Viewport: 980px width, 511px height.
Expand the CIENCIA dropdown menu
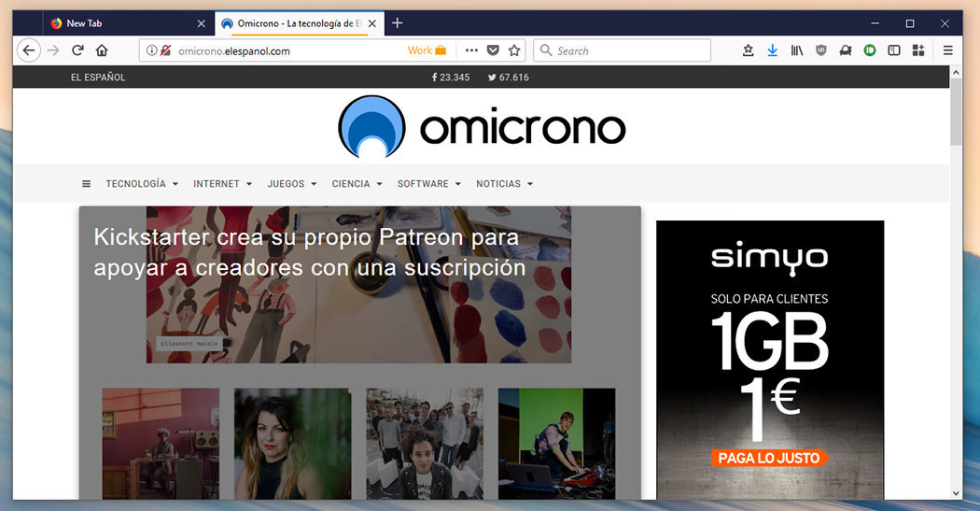(357, 184)
